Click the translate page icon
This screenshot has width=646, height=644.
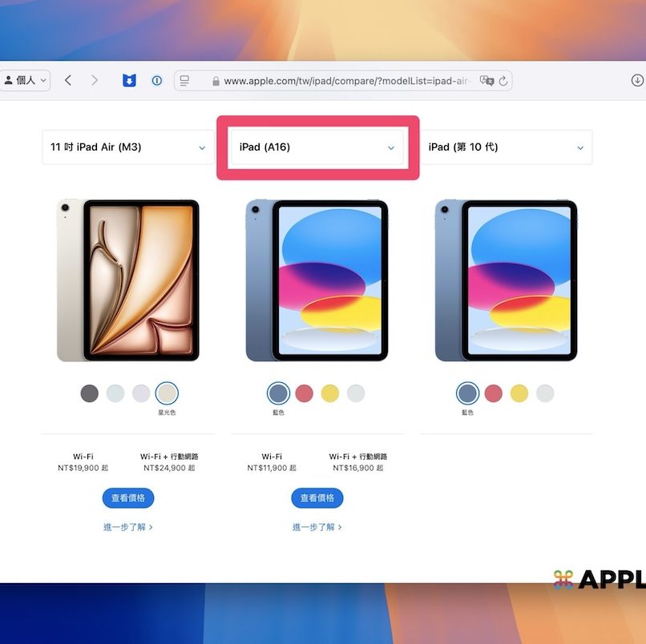click(486, 81)
